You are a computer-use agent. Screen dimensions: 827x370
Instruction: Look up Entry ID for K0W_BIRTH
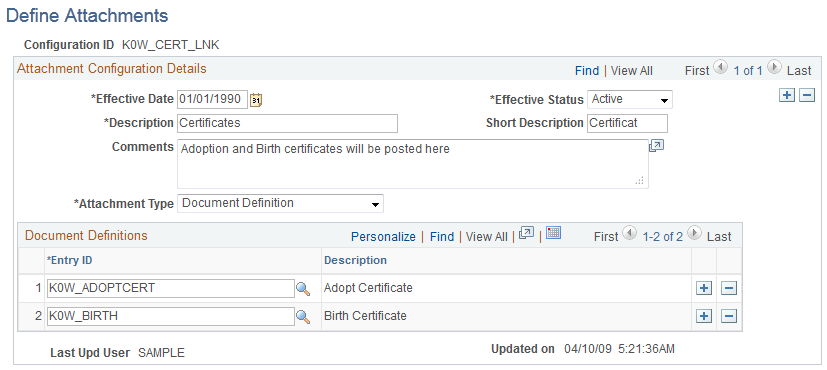303,316
